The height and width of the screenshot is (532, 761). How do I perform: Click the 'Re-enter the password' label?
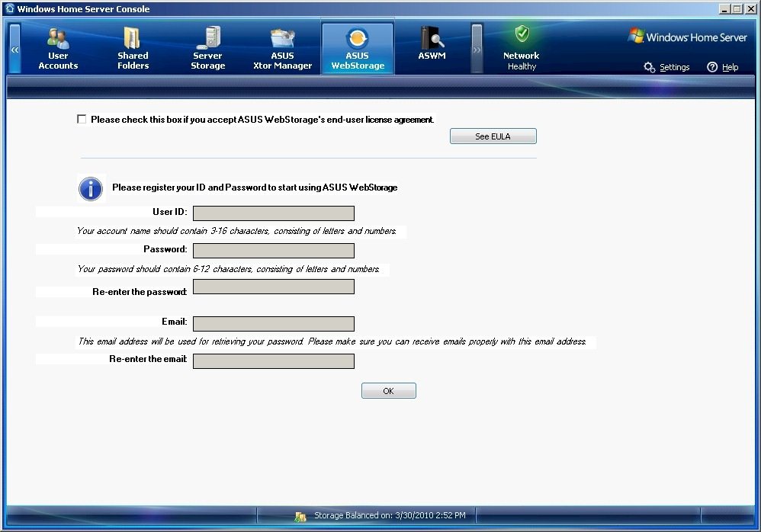(x=140, y=292)
